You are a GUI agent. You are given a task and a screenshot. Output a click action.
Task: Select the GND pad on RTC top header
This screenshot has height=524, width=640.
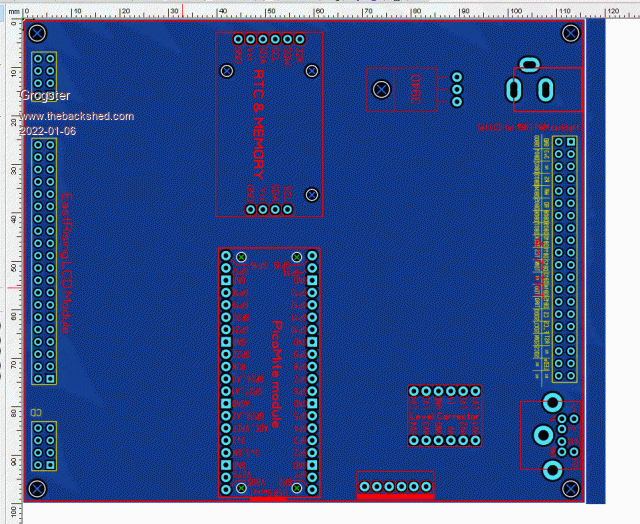(x=239, y=39)
